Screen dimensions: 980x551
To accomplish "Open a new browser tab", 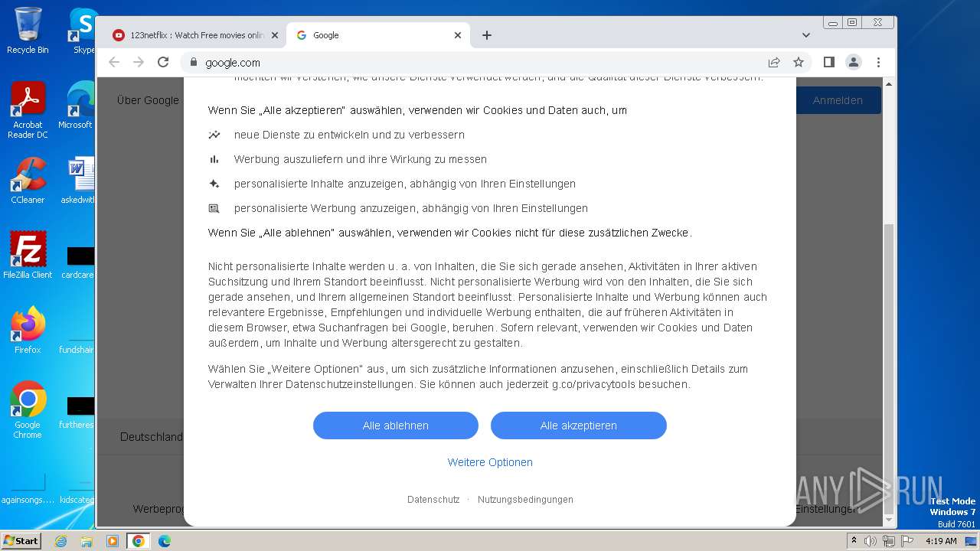I will click(x=487, y=35).
